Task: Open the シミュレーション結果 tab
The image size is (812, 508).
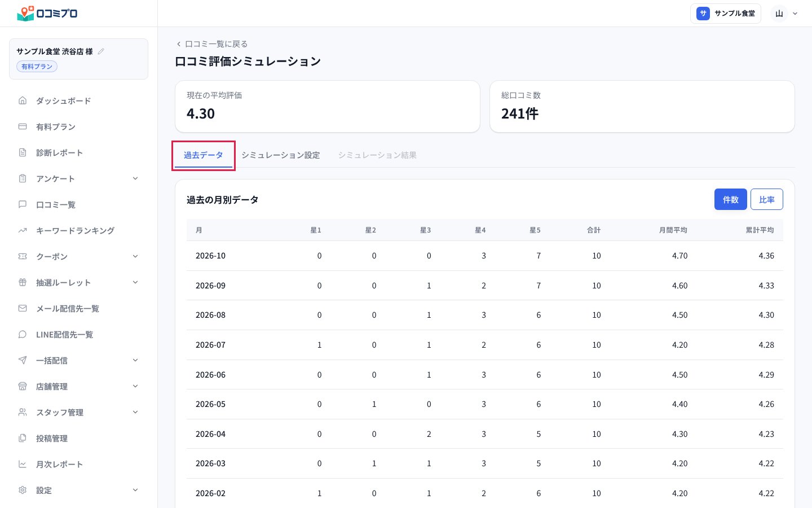Action: [377, 155]
